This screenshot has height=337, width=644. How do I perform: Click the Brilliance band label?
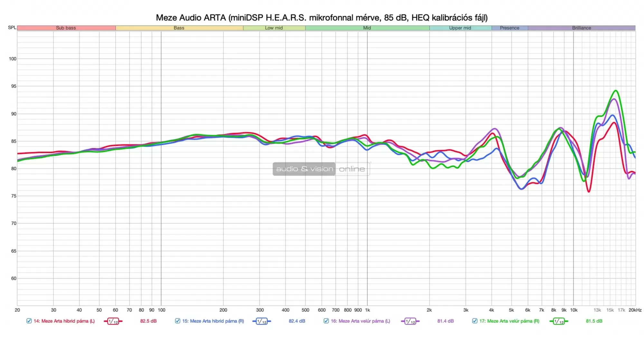[x=582, y=28]
